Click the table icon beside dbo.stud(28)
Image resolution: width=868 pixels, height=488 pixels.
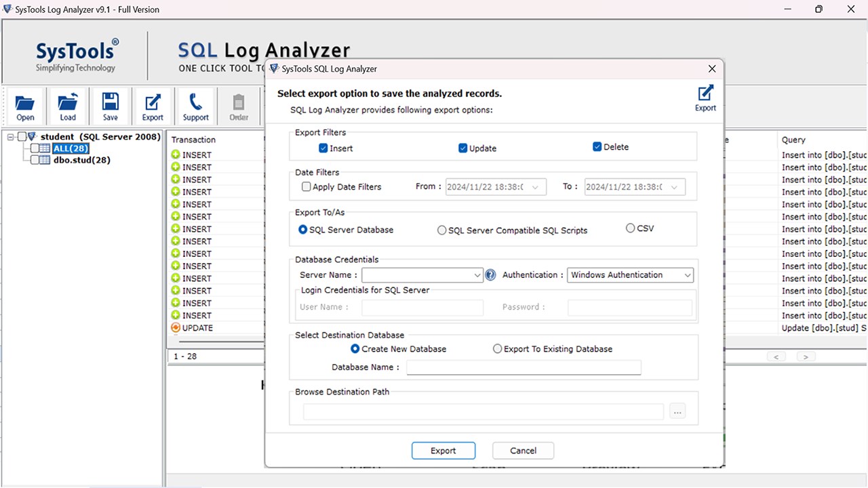pyautogui.click(x=45, y=160)
